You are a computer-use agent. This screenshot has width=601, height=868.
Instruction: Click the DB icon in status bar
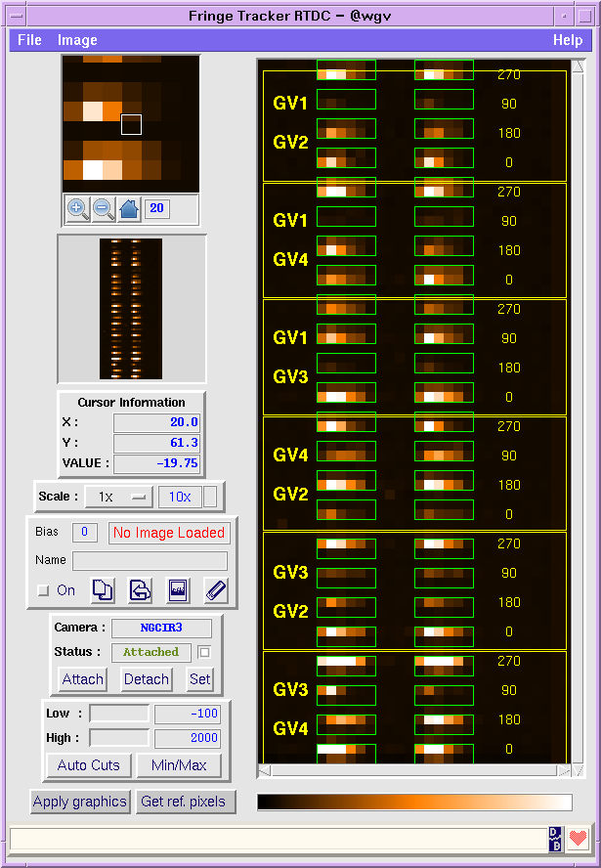pyautogui.click(x=555, y=839)
